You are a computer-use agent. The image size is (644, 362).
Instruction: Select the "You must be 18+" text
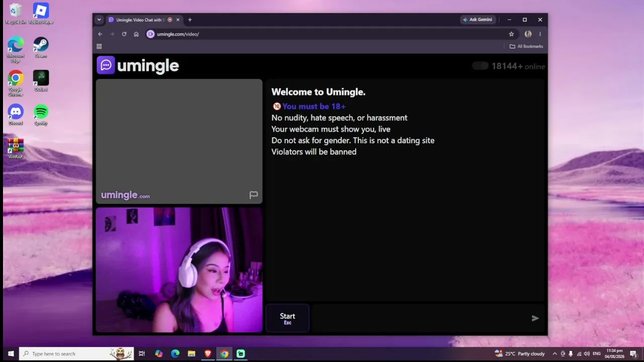(x=314, y=106)
